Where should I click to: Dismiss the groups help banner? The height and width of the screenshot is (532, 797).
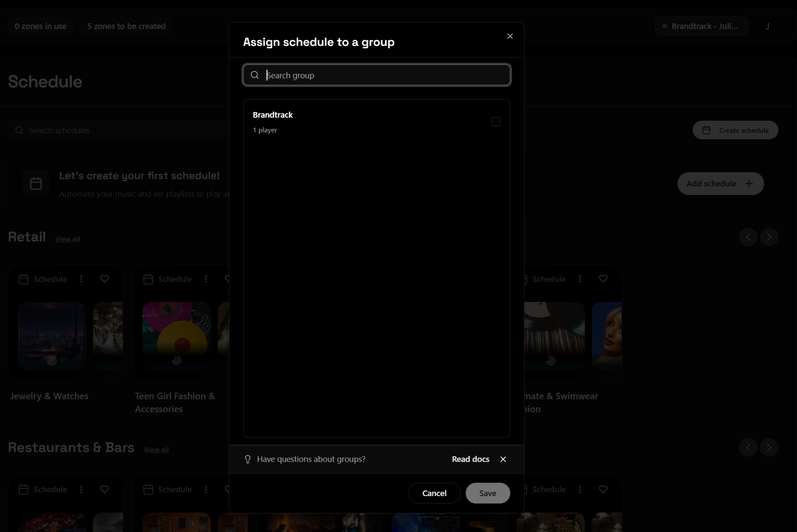[503, 459]
